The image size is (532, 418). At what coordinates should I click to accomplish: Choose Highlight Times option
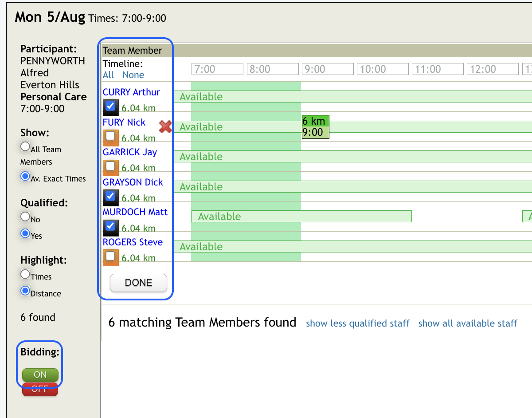(25, 274)
